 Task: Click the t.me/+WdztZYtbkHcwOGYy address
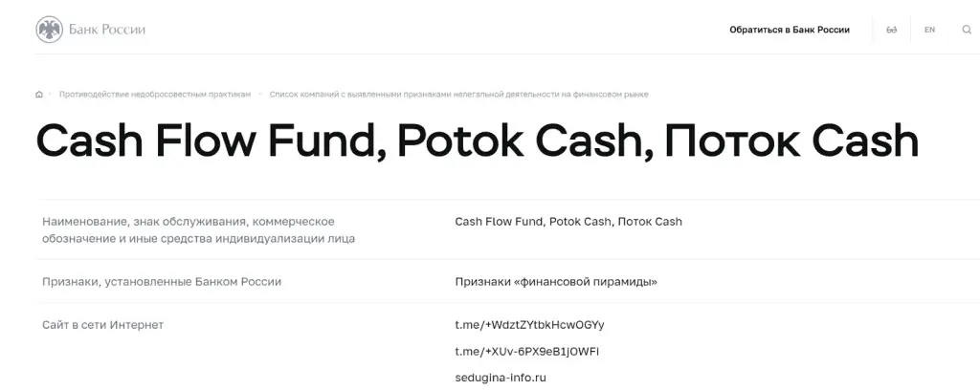pyautogui.click(x=529, y=325)
